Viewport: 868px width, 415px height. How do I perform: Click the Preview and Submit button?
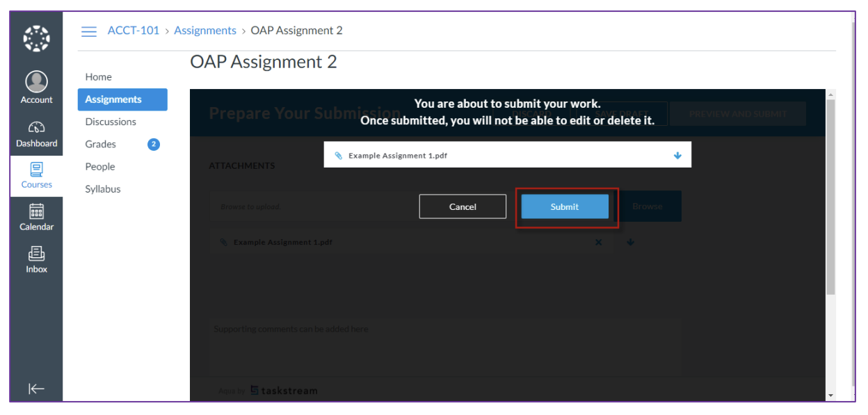[738, 114]
